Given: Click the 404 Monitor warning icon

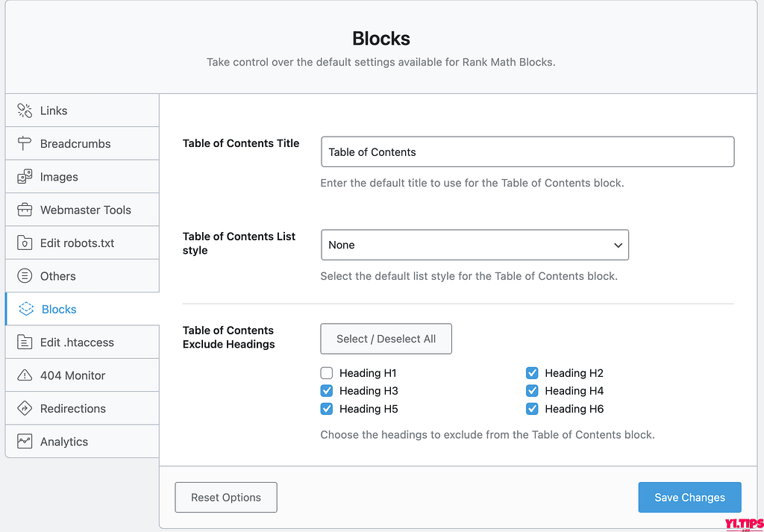Looking at the screenshot, I should [25, 375].
